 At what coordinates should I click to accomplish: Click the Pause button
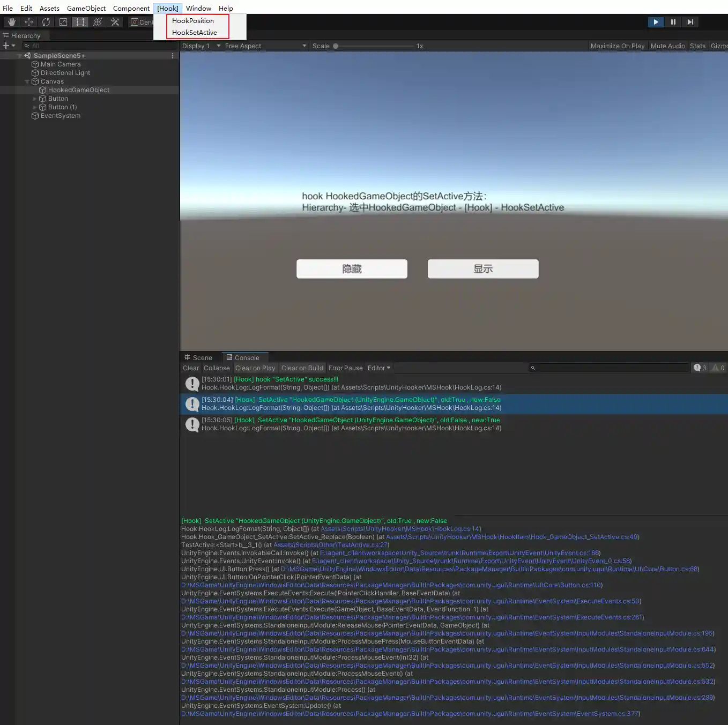pos(673,22)
